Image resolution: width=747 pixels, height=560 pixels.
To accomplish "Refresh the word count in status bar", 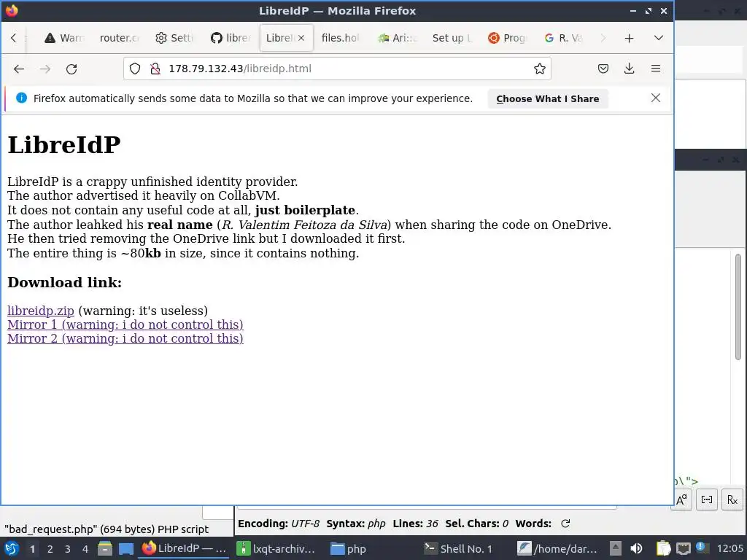I will point(565,524).
